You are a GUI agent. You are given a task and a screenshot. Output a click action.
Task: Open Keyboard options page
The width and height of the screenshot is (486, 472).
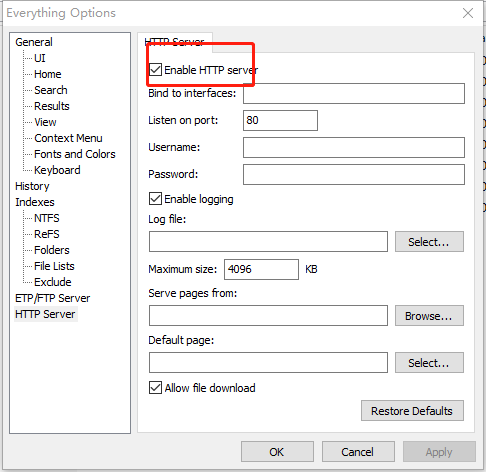point(57,170)
